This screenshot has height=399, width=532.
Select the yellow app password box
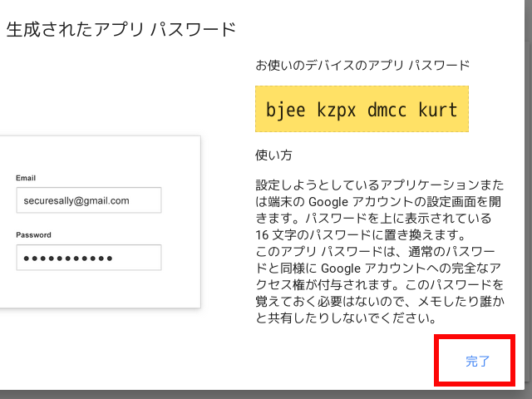[362, 111]
